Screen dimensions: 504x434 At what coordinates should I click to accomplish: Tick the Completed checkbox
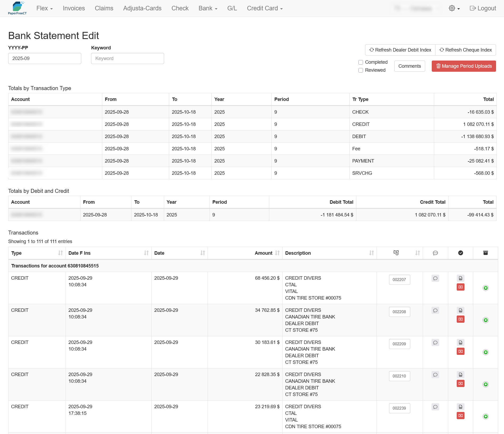click(361, 62)
